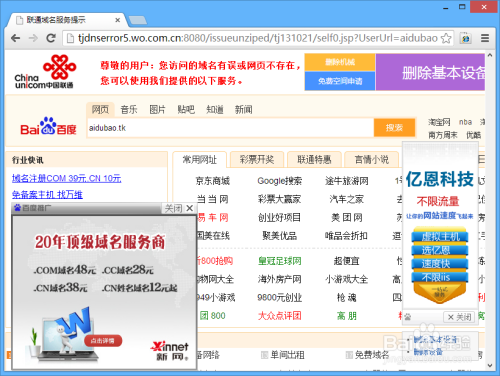Click the orange 搜索 button

(395, 128)
